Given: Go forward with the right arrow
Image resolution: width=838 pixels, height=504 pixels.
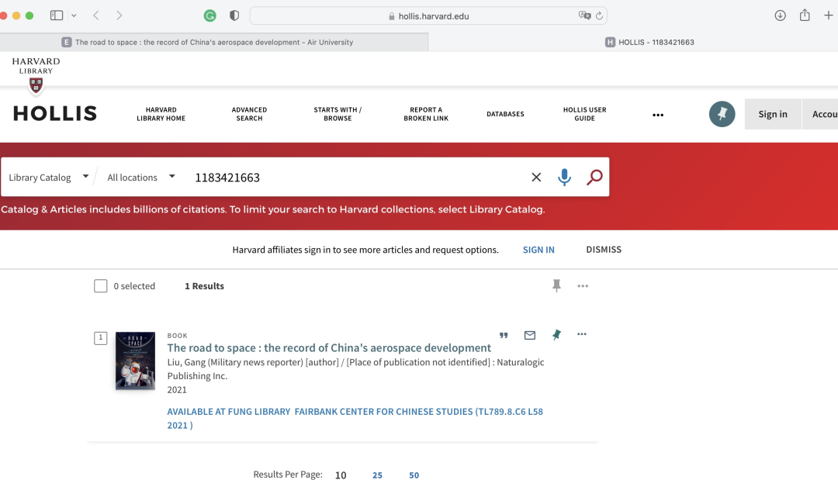Looking at the screenshot, I should [119, 16].
